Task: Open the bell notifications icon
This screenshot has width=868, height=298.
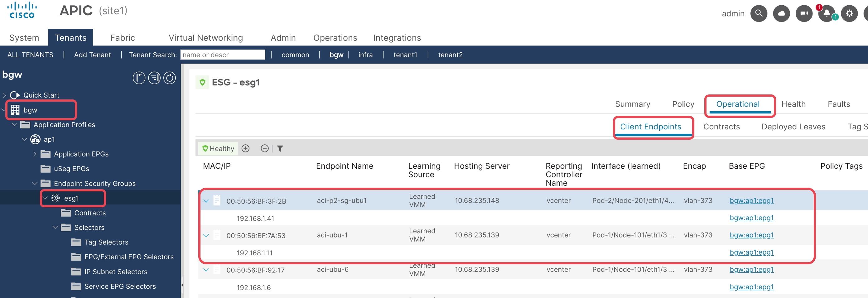Action: 827,13
